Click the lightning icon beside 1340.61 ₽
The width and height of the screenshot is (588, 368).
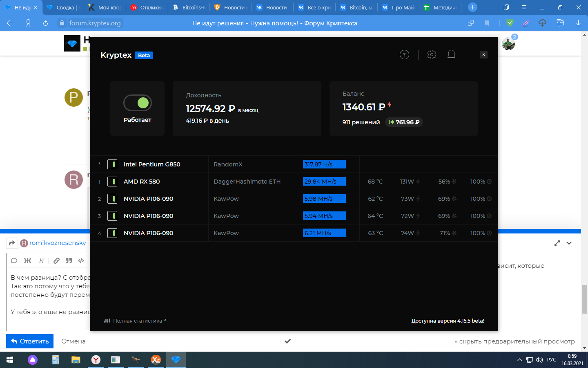[390, 105]
